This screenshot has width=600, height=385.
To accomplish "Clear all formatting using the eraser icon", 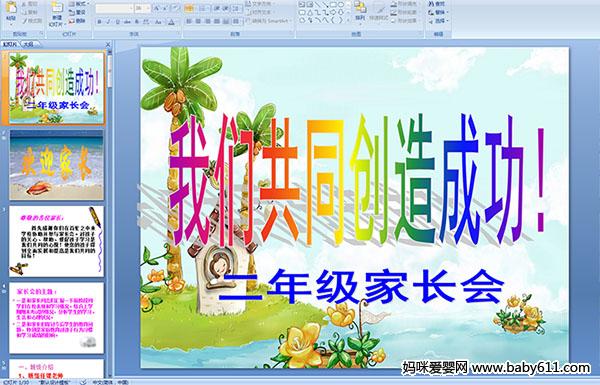I will tap(176, 8).
